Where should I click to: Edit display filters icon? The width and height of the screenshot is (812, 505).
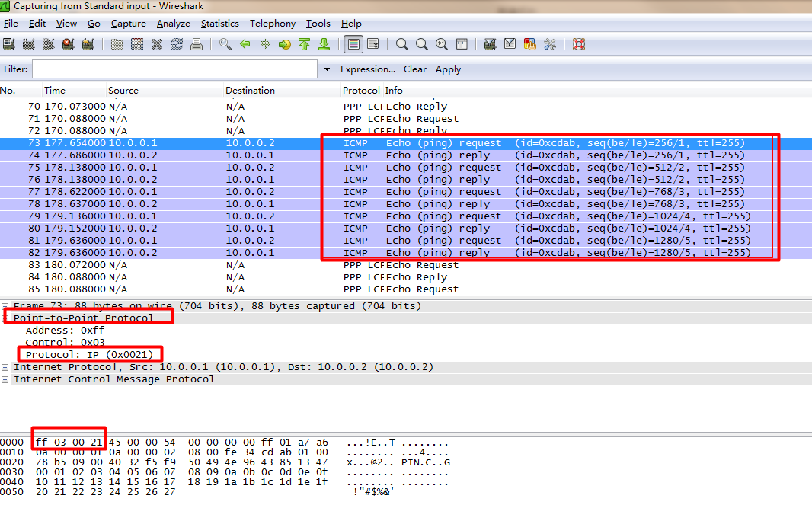[x=510, y=44]
